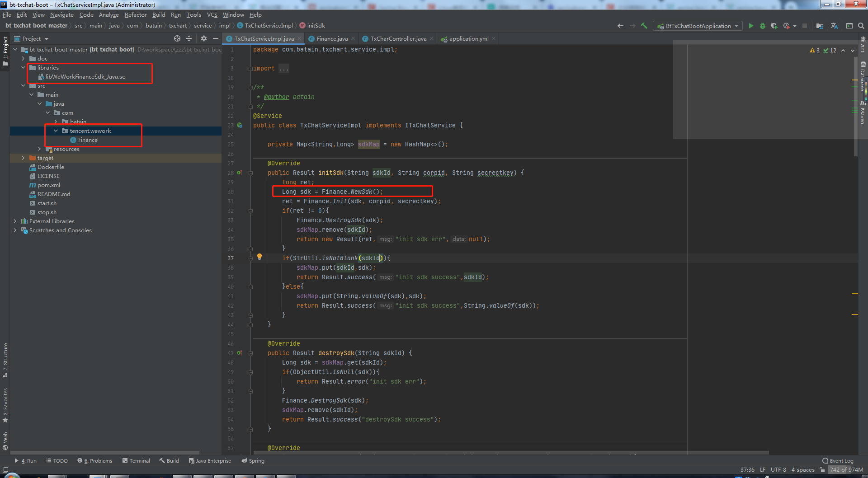Click the locate-file crosshair icon in Project panel

pos(177,39)
